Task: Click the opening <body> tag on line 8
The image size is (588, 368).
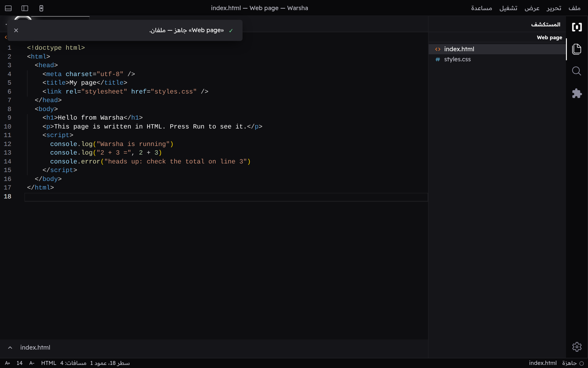Action: (46, 109)
